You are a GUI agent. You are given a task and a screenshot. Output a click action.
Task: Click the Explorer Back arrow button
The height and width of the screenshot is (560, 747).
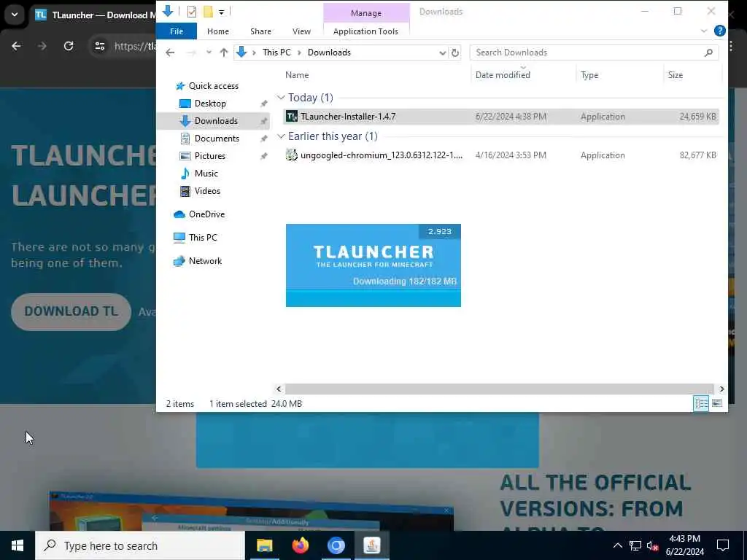[x=170, y=52]
